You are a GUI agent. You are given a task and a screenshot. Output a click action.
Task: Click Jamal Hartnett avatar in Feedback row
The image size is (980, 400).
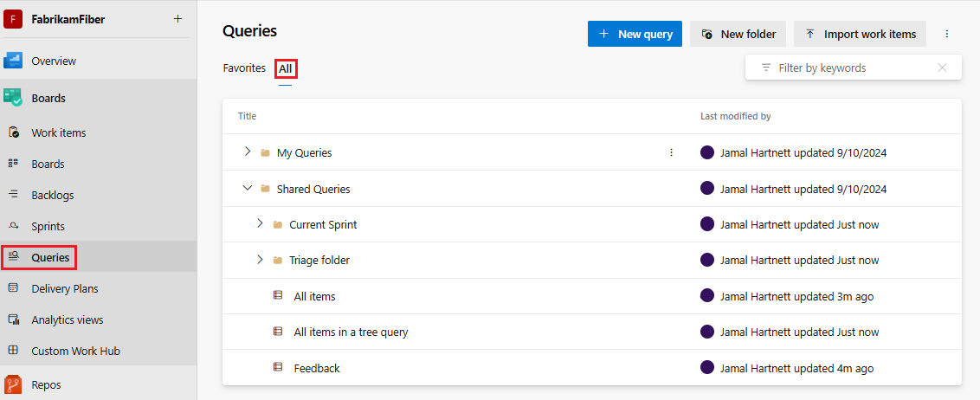click(x=707, y=367)
